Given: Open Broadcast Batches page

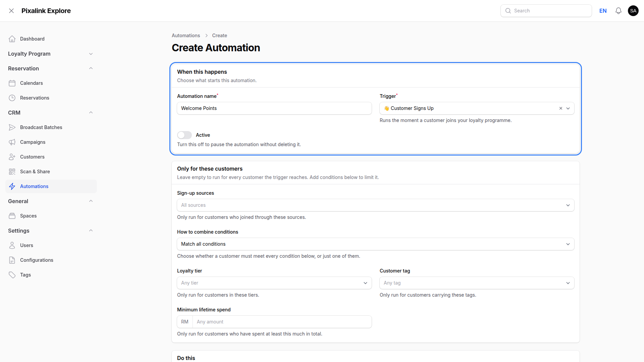Looking at the screenshot, I should click(51, 127).
